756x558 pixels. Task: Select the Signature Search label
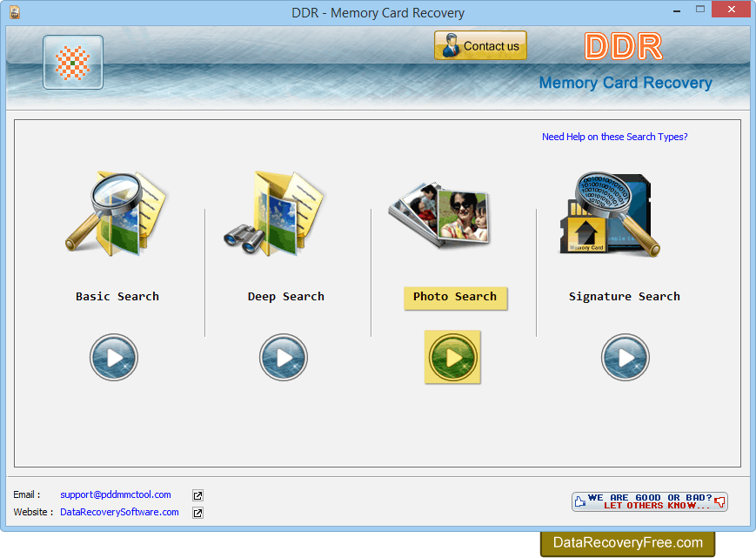click(625, 297)
